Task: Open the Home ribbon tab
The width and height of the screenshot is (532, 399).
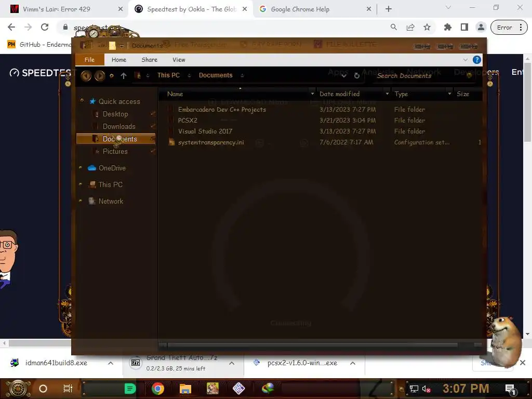Action: tap(119, 60)
